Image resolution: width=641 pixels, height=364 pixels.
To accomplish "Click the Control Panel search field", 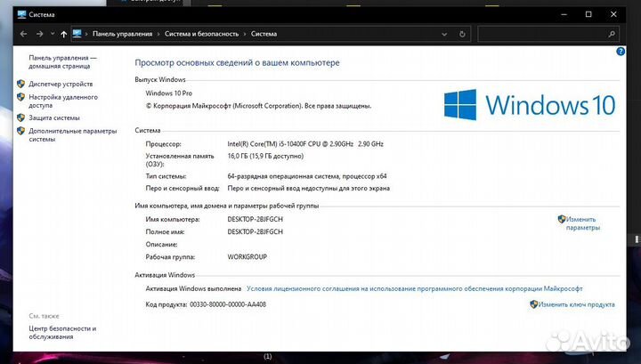I will pos(548,35).
